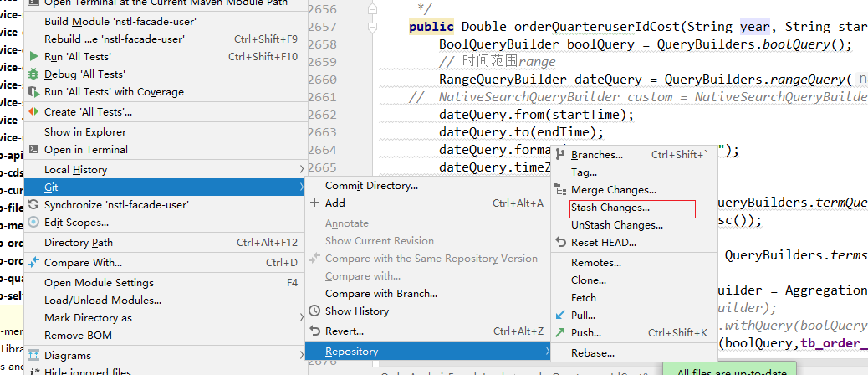Click the Run with Coverage shield icon
868x375 pixels.
point(33,92)
